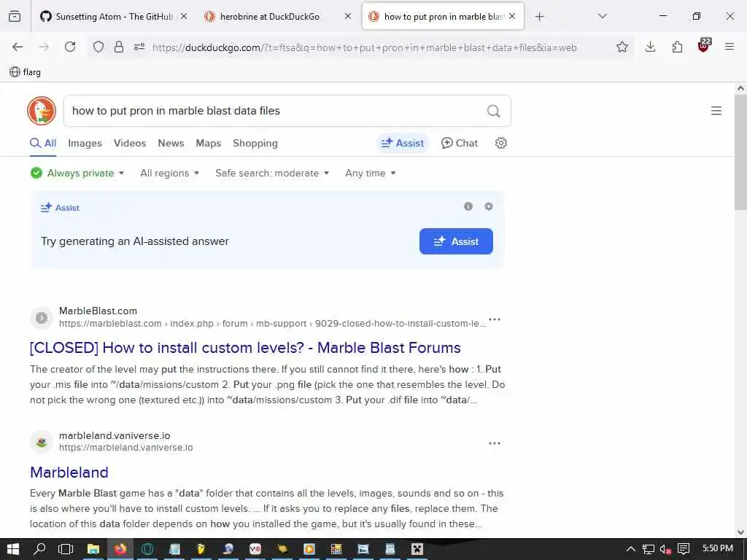Open a new browser tab
The height and width of the screenshot is (560, 747).
[x=539, y=16]
